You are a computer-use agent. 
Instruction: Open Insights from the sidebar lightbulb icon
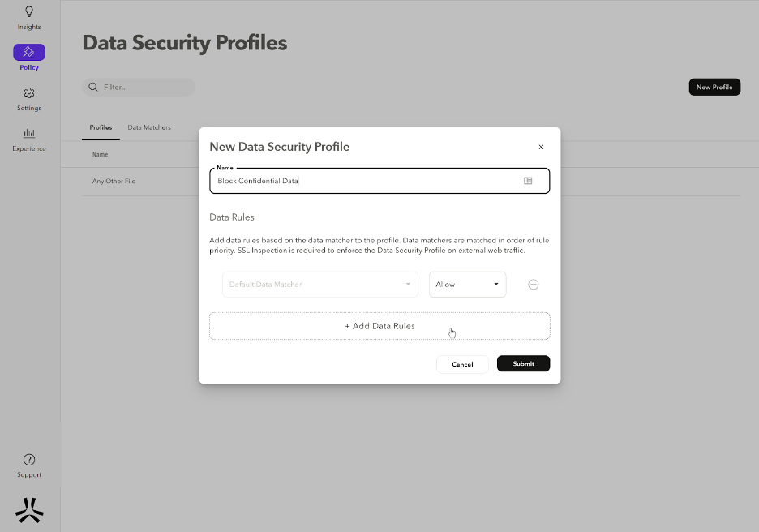pyautogui.click(x=29, y=12)
